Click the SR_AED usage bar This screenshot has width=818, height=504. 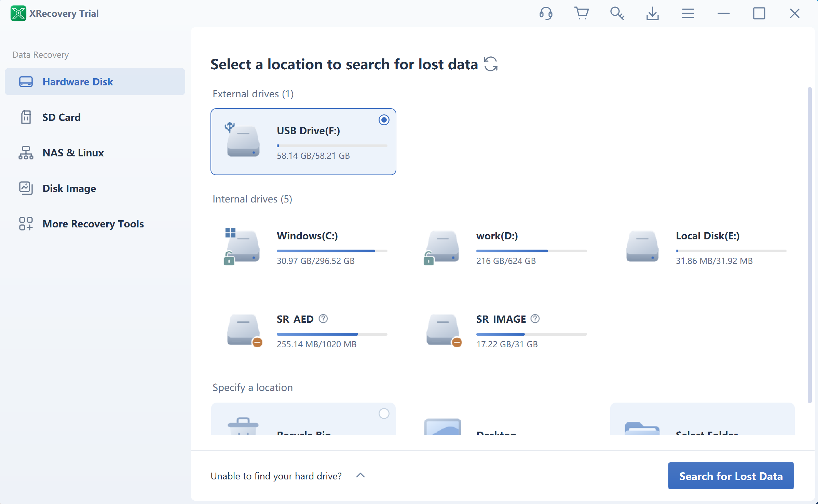332,334
